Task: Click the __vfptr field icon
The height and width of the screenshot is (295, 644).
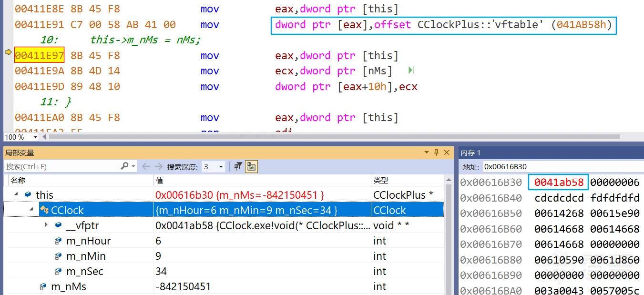Action: (59, 225)
